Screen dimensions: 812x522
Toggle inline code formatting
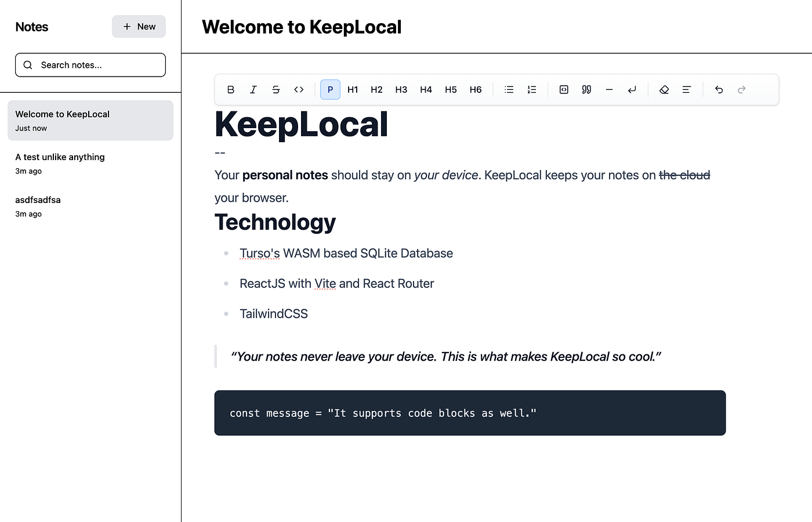click(299, 89)
